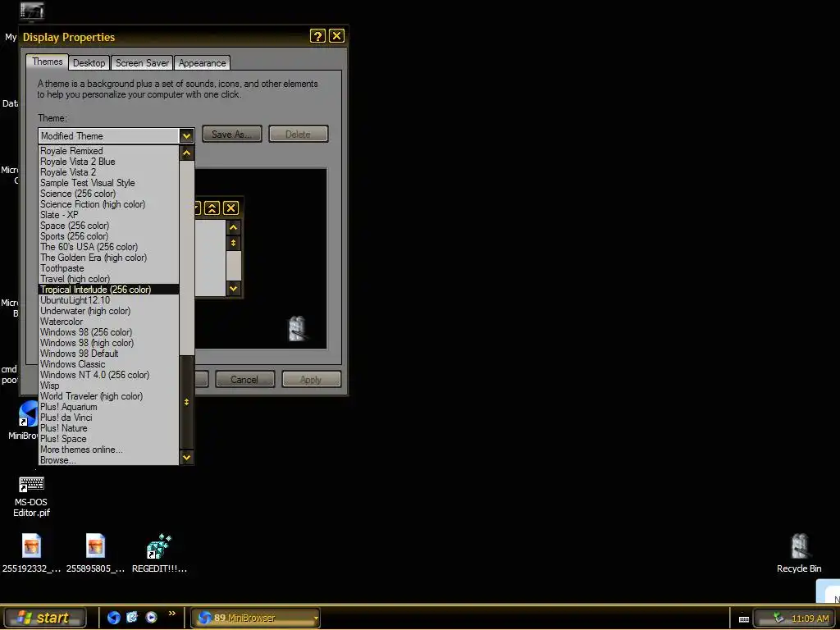This screenshot has height=630, width=840.
Task: Select highlighted Tropical Interlude (256 color)
Action: coord(109,290)
